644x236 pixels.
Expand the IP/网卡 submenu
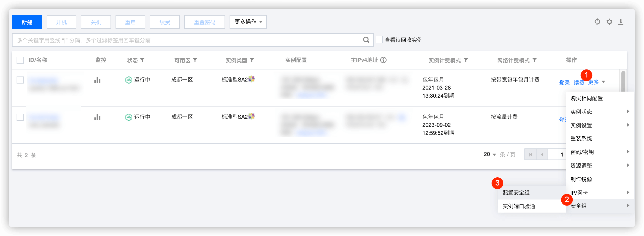point(600,193)
